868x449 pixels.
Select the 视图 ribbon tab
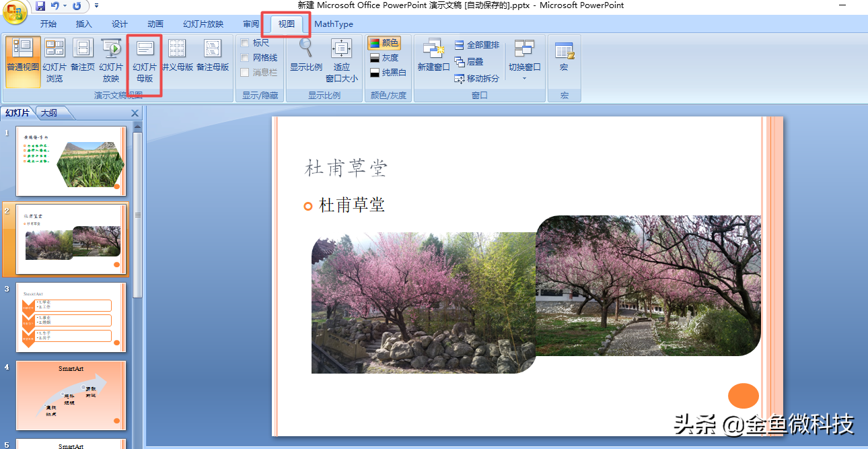point(287,24)
